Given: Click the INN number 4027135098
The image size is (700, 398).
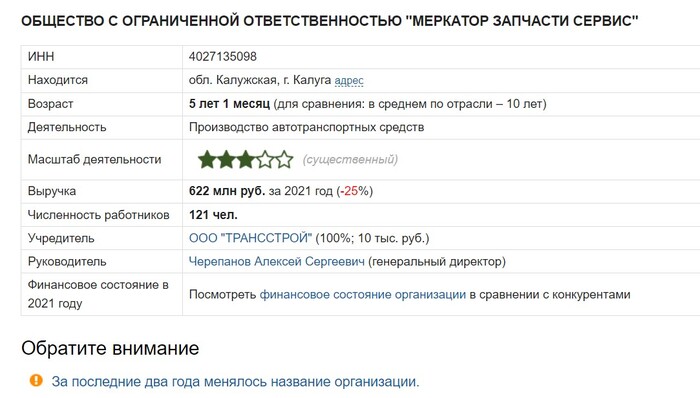Looking at the screenshot, I should (x=223, y=57).
